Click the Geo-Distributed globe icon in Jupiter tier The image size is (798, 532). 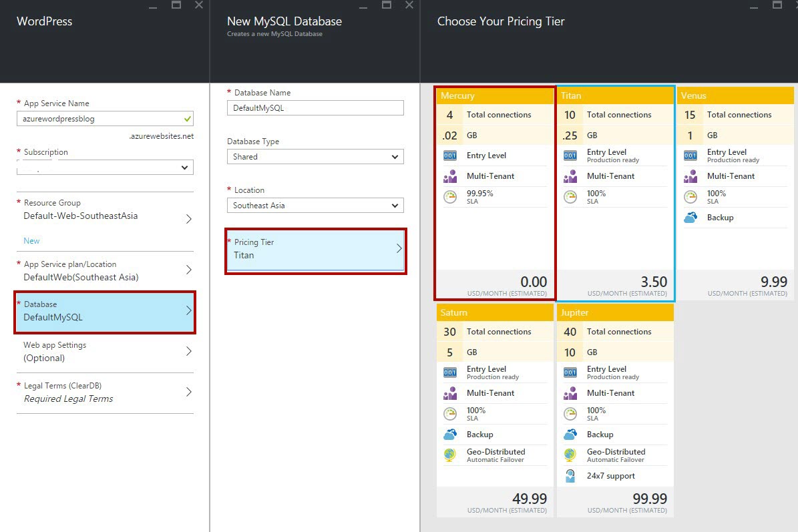point(570,455)
